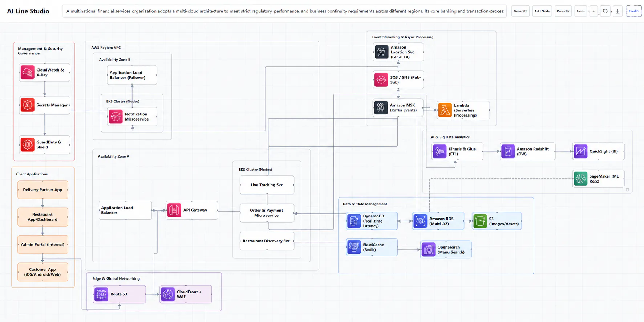Click the plus zoom-in toolbar icon

pyautogui.click(x=594, y=11)
